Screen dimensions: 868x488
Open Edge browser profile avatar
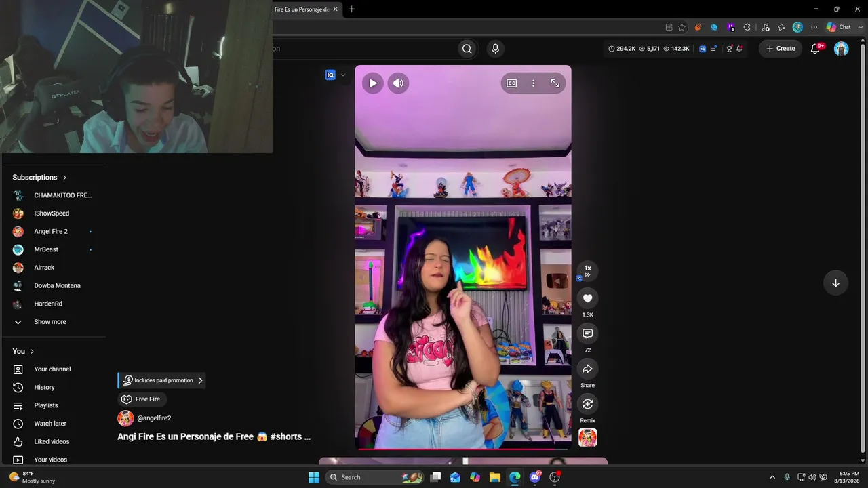point(797,27)
